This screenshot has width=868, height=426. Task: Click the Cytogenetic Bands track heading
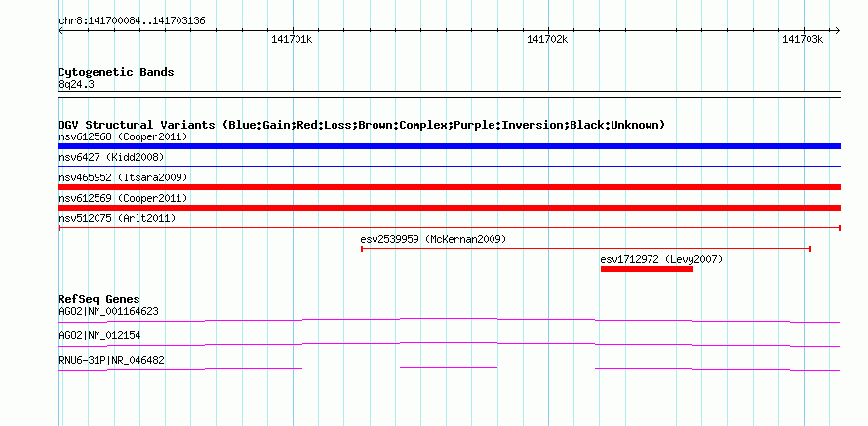click(x=116, y=72)
